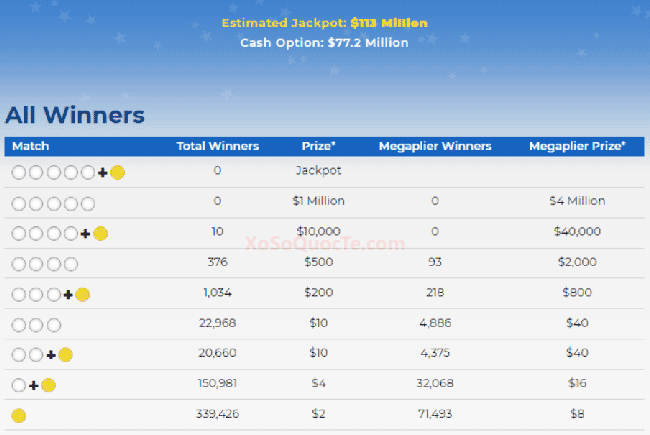The width and height of the screenshot is (650, 435).
Task: Click the $4 Million Megaplier Prize cell
Action: 577,201
